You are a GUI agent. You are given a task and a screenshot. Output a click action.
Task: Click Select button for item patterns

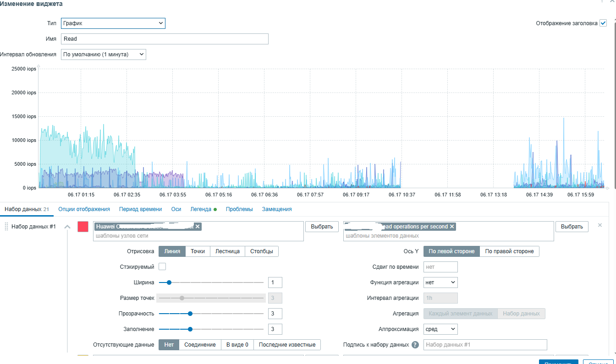point(572,227)
